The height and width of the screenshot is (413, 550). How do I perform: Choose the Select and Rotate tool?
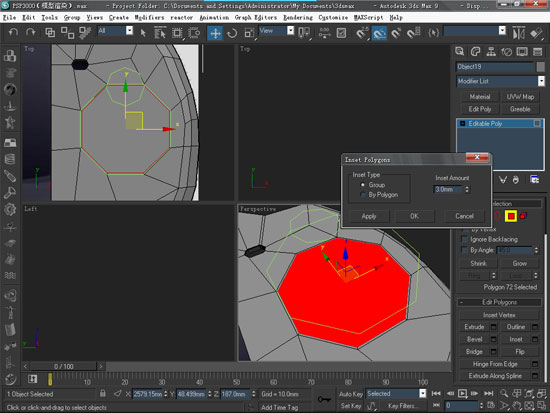[x=232, y=33]
